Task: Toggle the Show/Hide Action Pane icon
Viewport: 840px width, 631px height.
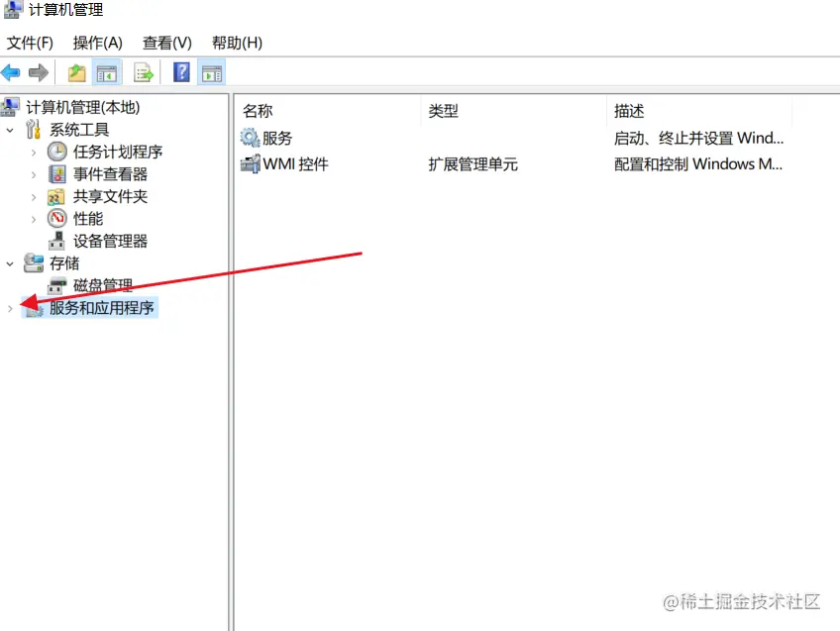Action: (212, 72)
